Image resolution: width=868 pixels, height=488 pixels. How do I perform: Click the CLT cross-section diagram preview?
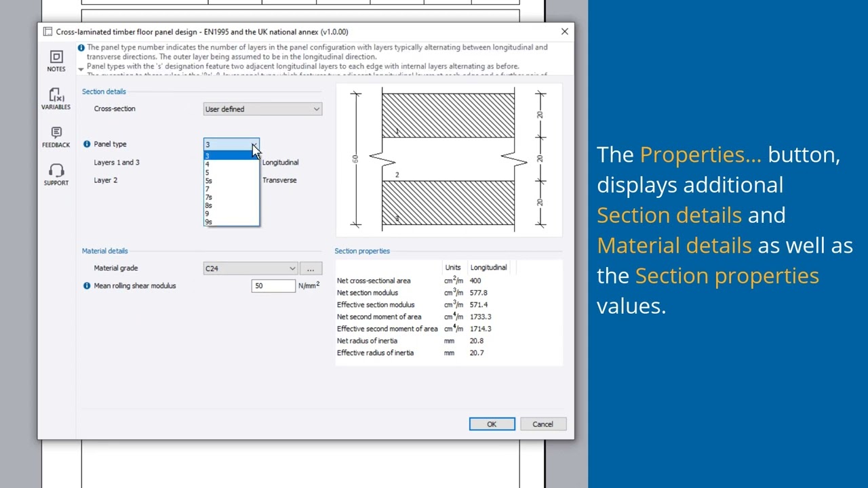click(x=449, y=160)
